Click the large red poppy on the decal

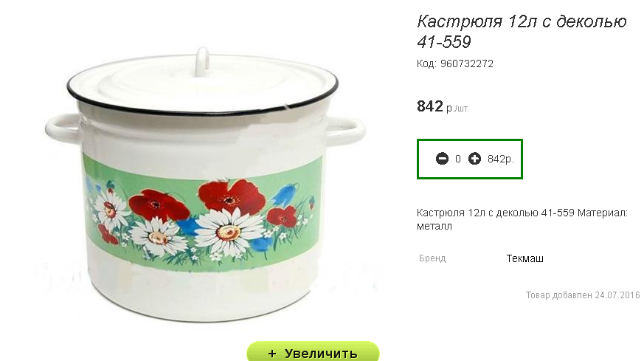point(231,196)
